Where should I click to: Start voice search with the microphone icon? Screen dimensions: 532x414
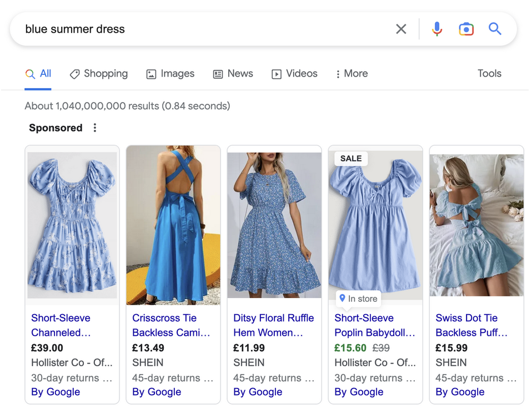[437, 29]
